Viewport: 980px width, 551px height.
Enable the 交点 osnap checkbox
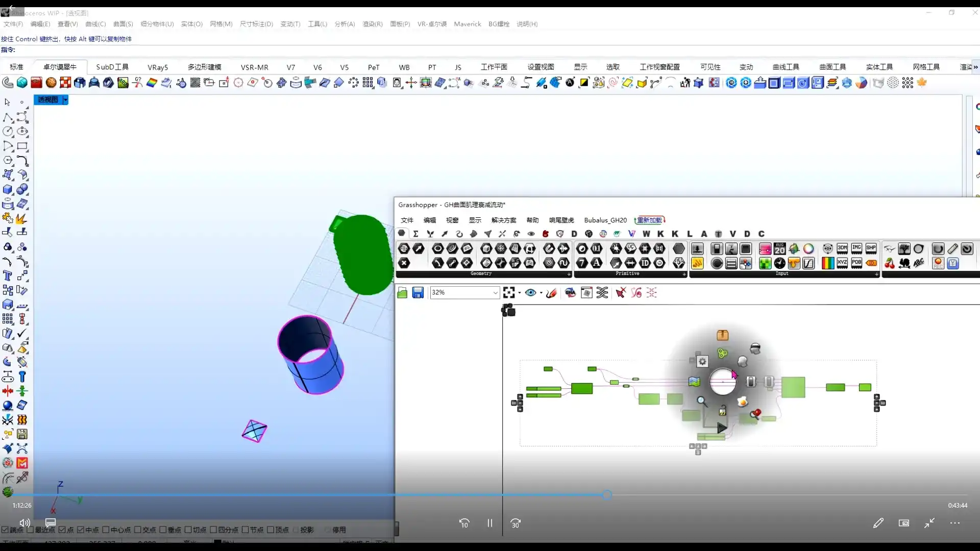point(138,530)
